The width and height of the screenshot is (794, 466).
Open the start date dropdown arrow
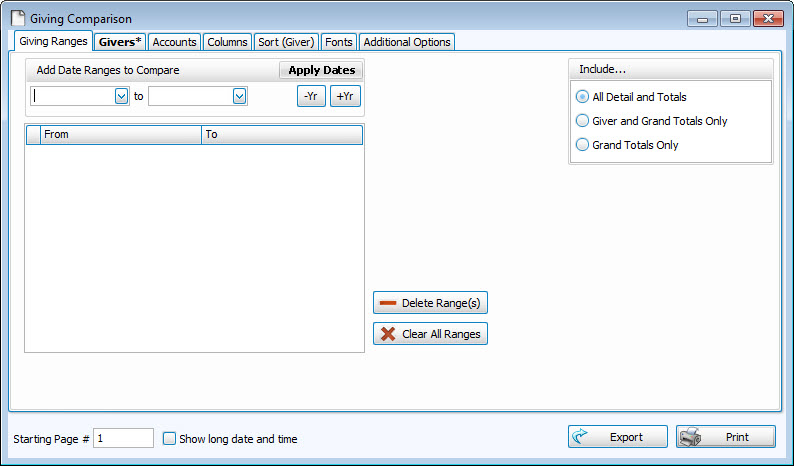tap(121, 96)
